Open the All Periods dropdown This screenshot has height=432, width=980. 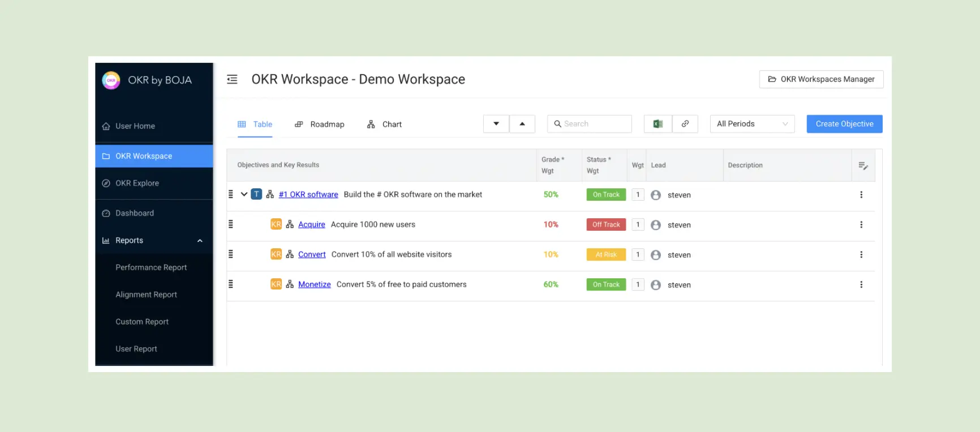(x=753, y=124)
